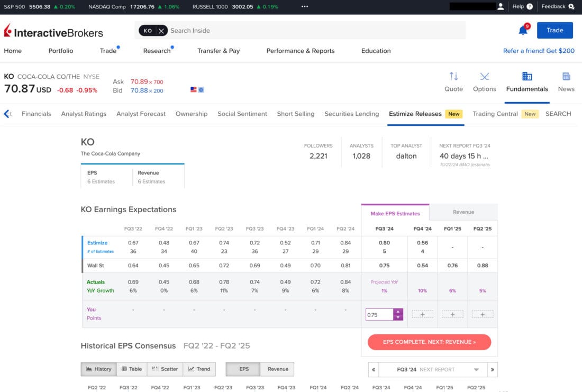
Task: Click top analyst dalton name
Action: tap(406, 156)
